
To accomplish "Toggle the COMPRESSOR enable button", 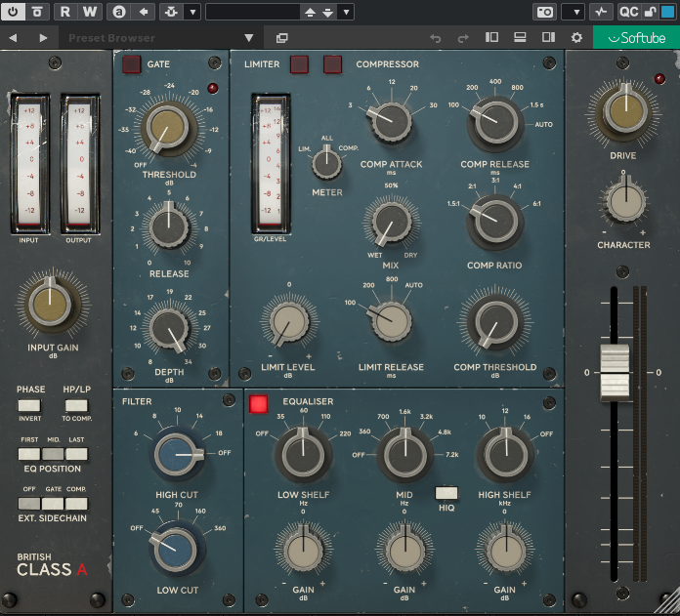I will click(x=332, y=64).
